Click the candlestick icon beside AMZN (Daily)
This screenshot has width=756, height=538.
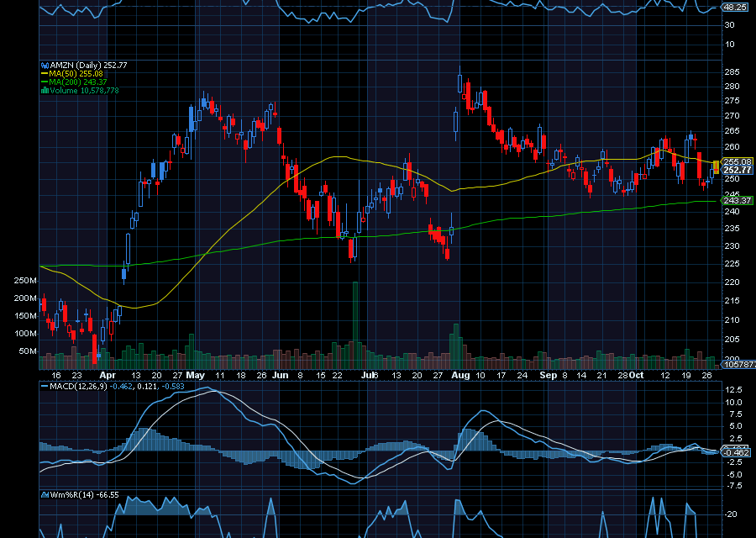pos(45,65)
